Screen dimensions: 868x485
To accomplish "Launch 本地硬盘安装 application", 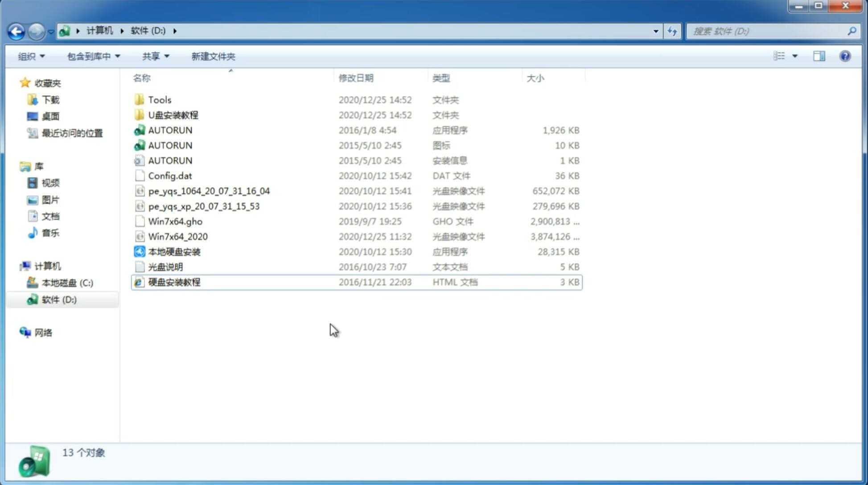I will tap(174, 251).
